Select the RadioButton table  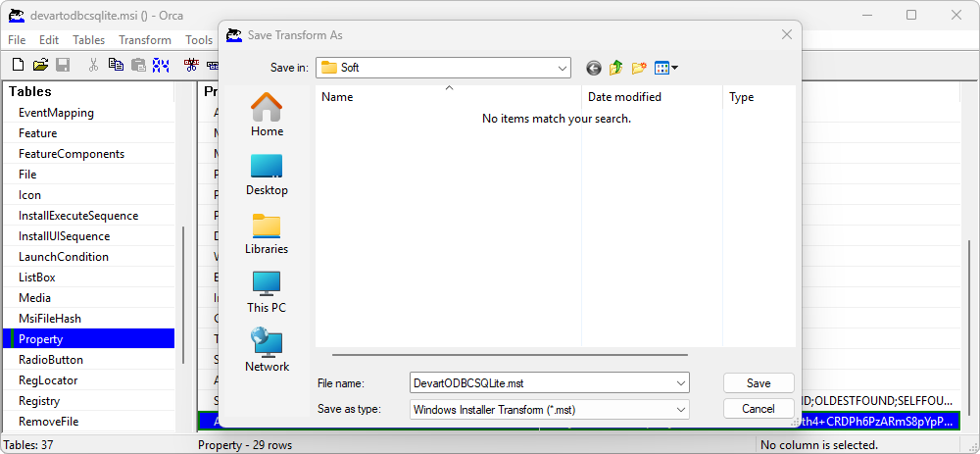tap(89, 360)
